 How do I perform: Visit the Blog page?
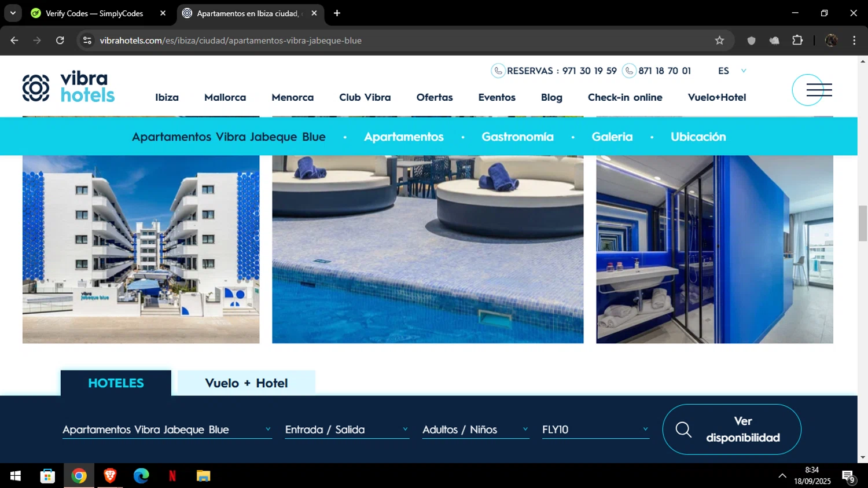pyautogui.click(x=551, y=97)
